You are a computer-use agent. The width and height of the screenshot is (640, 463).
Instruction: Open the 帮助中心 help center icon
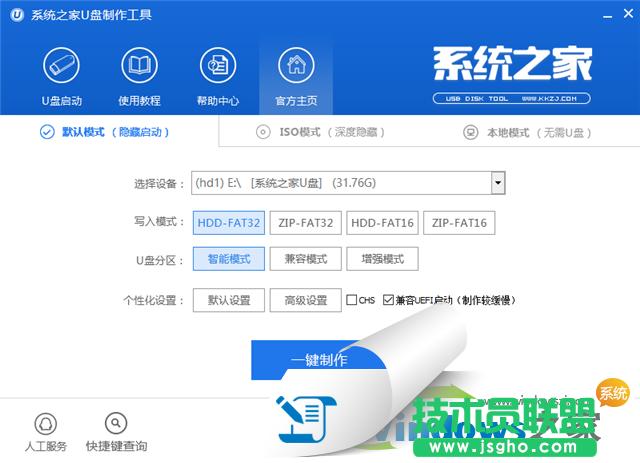[x=217, y=67]
